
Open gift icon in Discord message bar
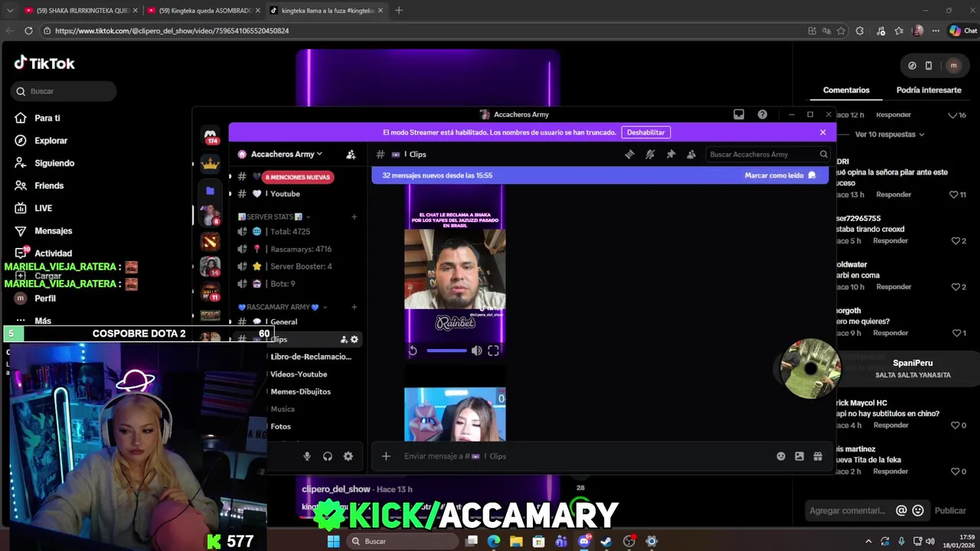(x=818, y=456)
